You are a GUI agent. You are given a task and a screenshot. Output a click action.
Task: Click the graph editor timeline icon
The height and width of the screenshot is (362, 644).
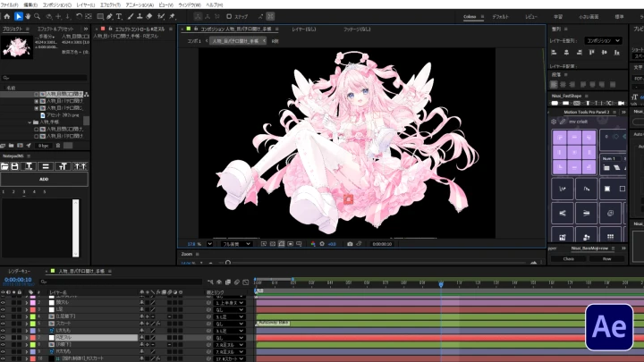(x=246, y=282)
